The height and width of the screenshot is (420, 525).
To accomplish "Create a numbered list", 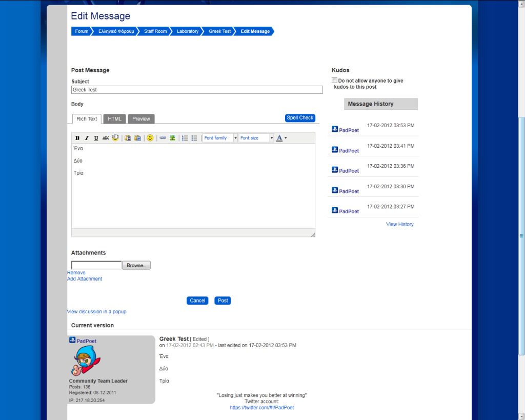I will coord(185,138).
